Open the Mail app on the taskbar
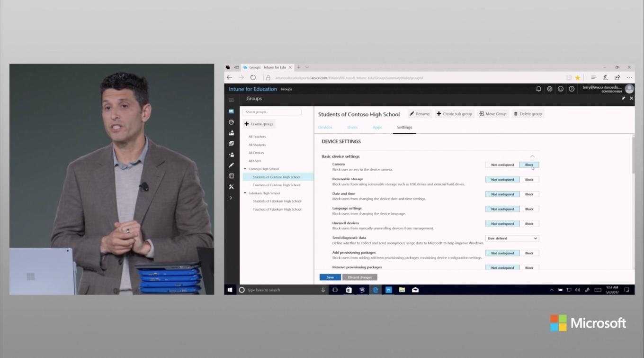 [x=415, y=290]
